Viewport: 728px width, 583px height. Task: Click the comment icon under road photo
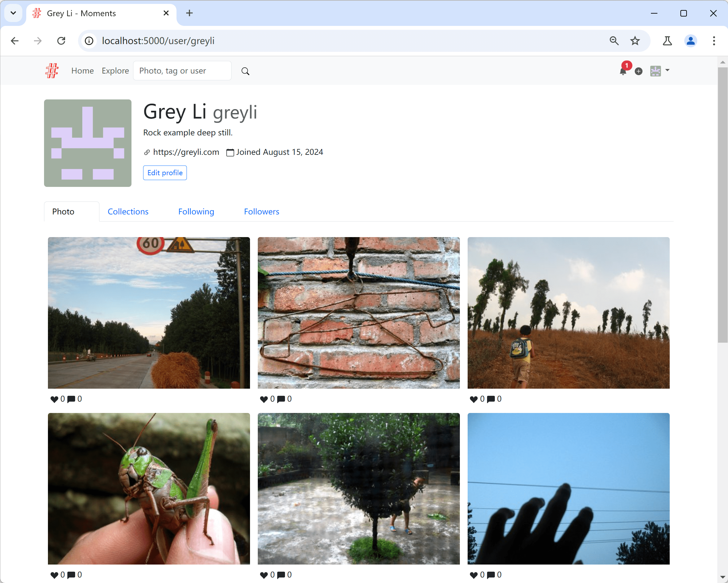[71, 399]
